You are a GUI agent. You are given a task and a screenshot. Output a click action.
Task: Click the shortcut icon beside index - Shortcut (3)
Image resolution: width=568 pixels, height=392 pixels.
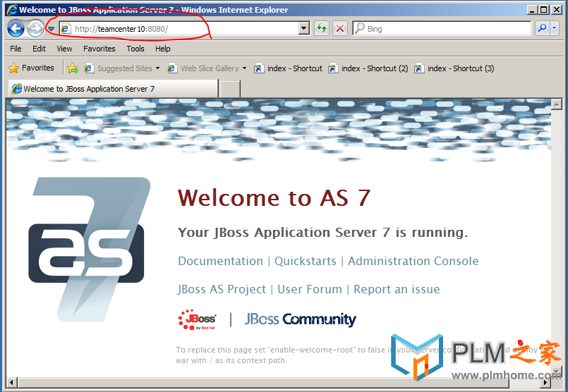tap(418, 68)
